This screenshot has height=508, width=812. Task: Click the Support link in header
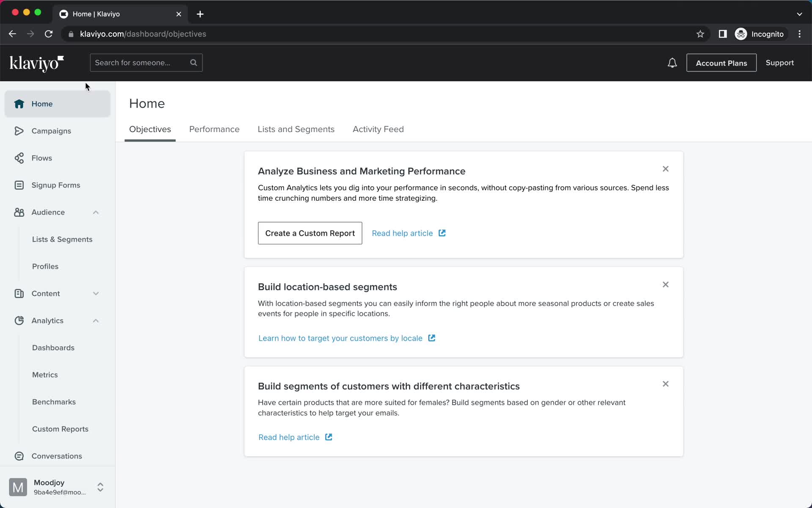[x=779, y=63]
